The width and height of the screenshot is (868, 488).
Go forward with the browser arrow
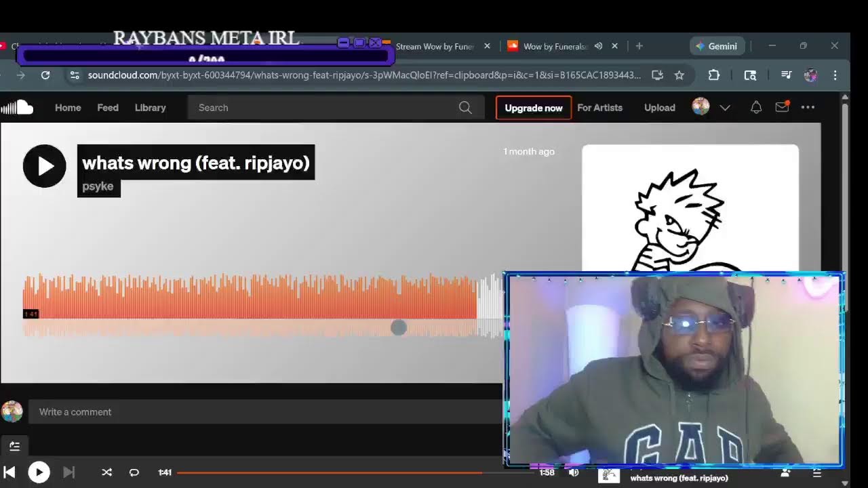pyautogui.click(x=20, y=75)
